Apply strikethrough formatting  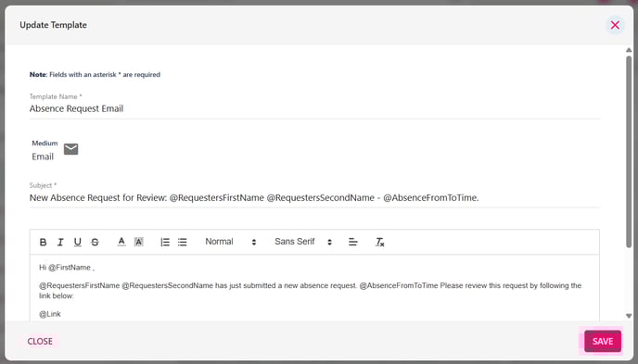[x=95, y=242]
